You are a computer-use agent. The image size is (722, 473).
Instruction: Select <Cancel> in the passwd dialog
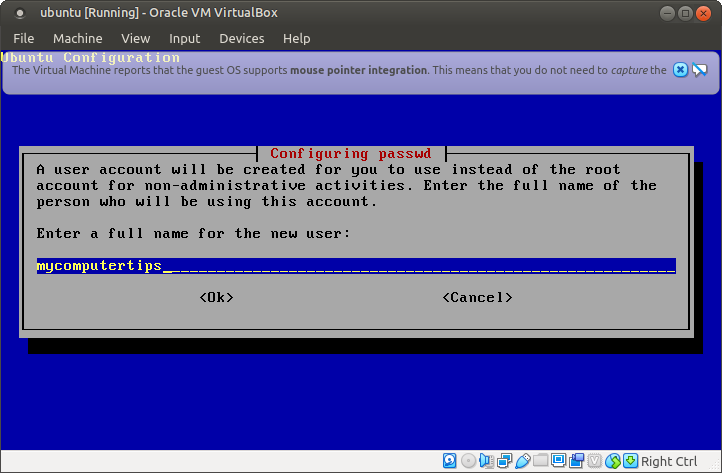[477, 298]
